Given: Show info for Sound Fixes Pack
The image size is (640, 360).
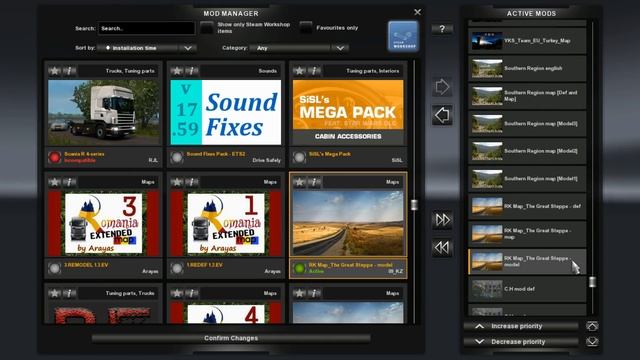Looking at the screenshot, I should click(192, 71).
